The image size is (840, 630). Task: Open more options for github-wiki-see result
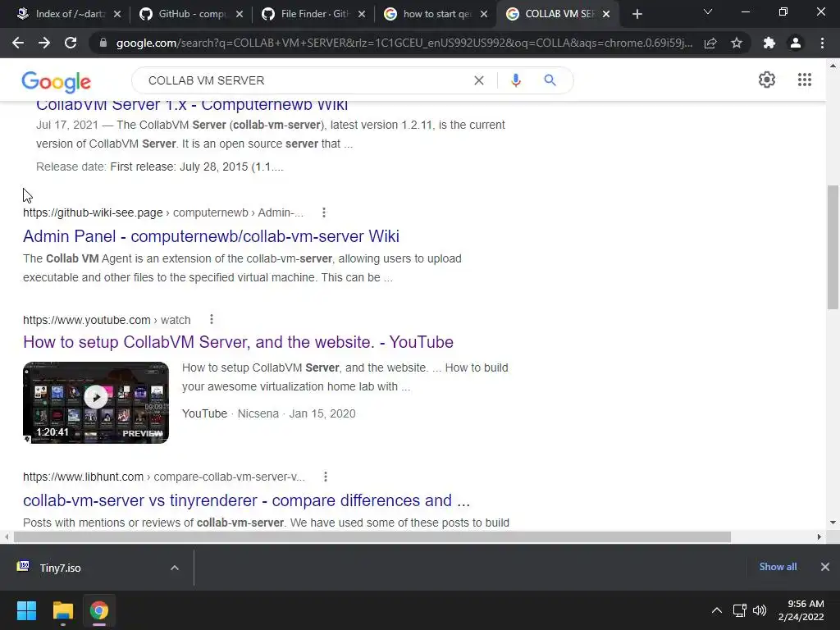pyautogui.click(x=323, y=212)
